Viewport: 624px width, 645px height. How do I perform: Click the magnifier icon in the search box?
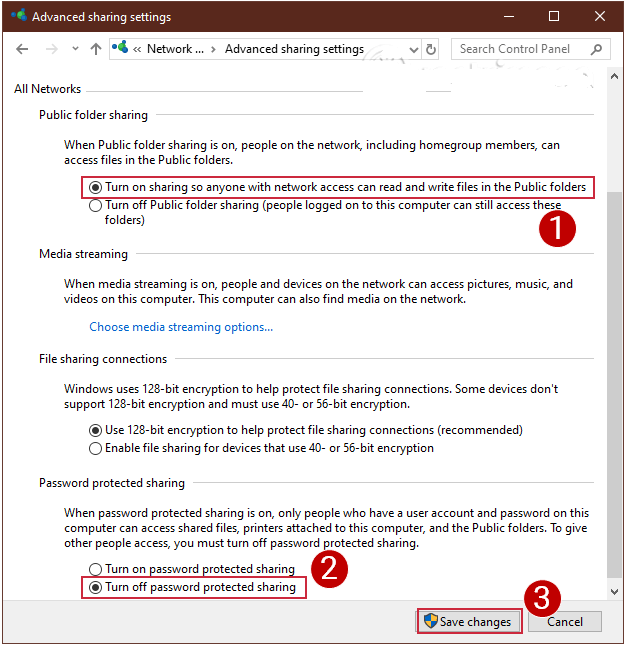pyautogui.click(x=596, y=49)
